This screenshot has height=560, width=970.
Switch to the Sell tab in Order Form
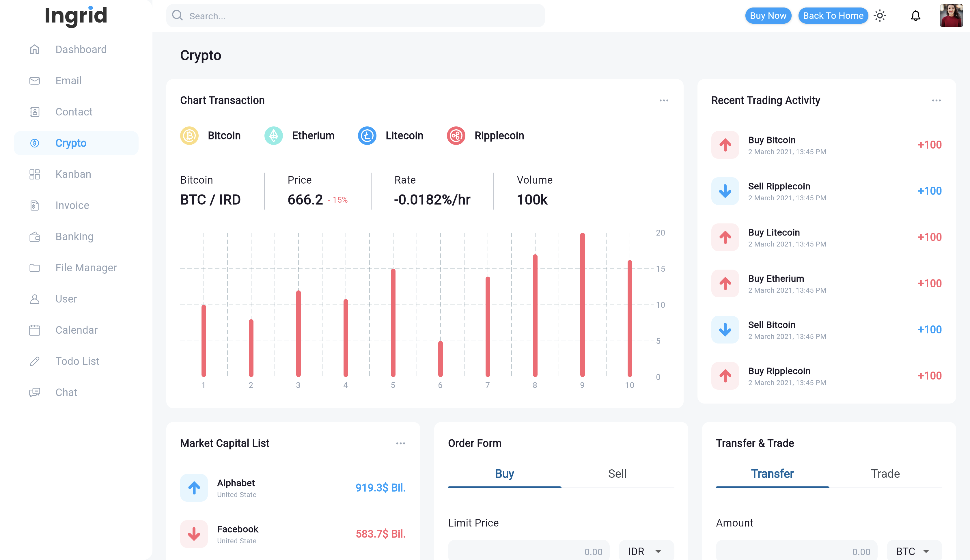617,473
